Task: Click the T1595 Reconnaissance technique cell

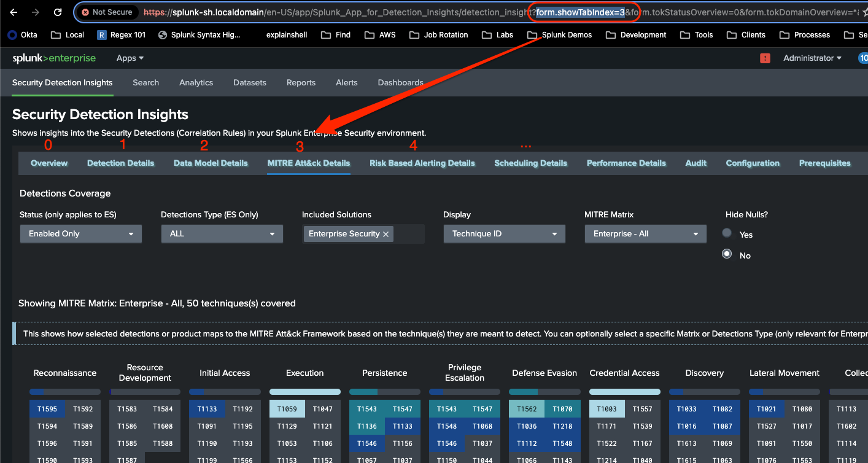Action: point(47,409)
